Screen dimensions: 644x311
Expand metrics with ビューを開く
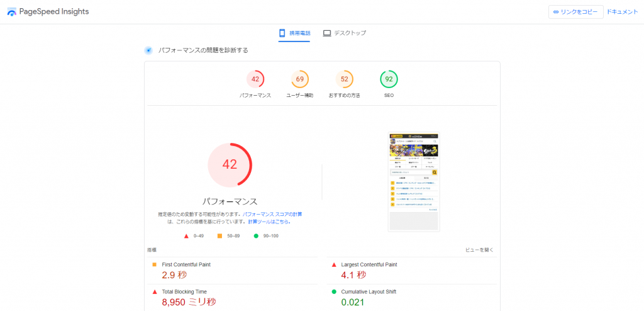[479, 250]
